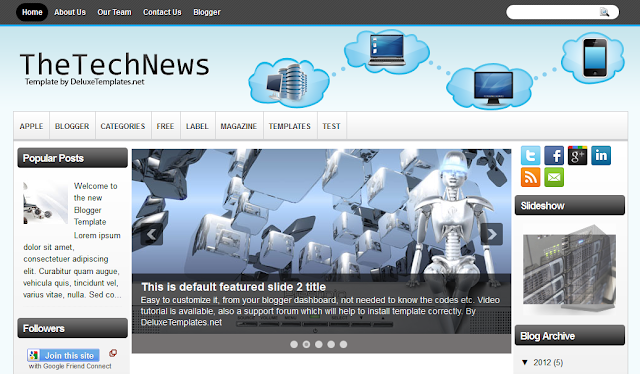Collapse the 2012 archive triangle
This screenshot has width=640, height=374.
click(525, 363)
